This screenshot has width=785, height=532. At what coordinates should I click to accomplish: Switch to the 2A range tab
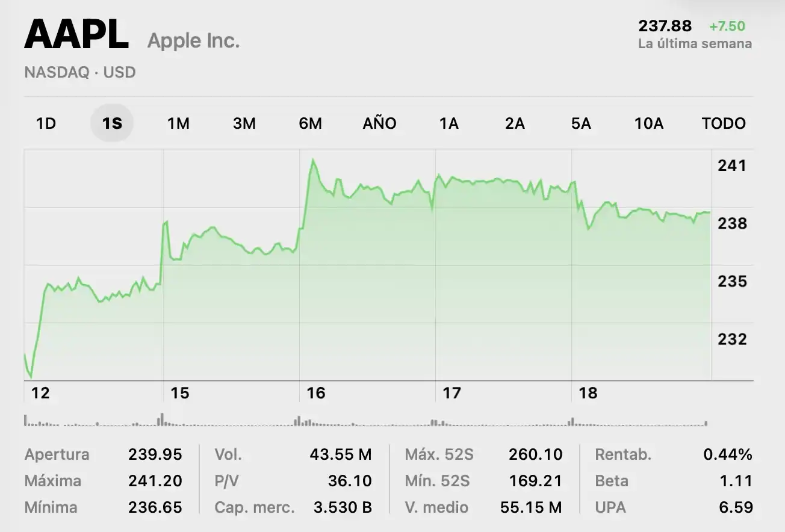[x=515, y=123]
